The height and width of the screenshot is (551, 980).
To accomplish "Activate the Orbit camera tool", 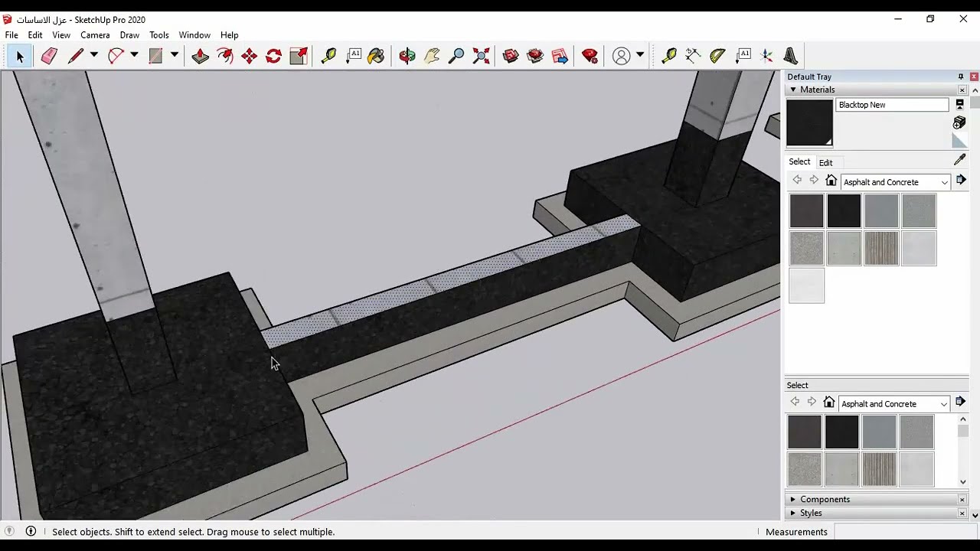I will point(407,56).
